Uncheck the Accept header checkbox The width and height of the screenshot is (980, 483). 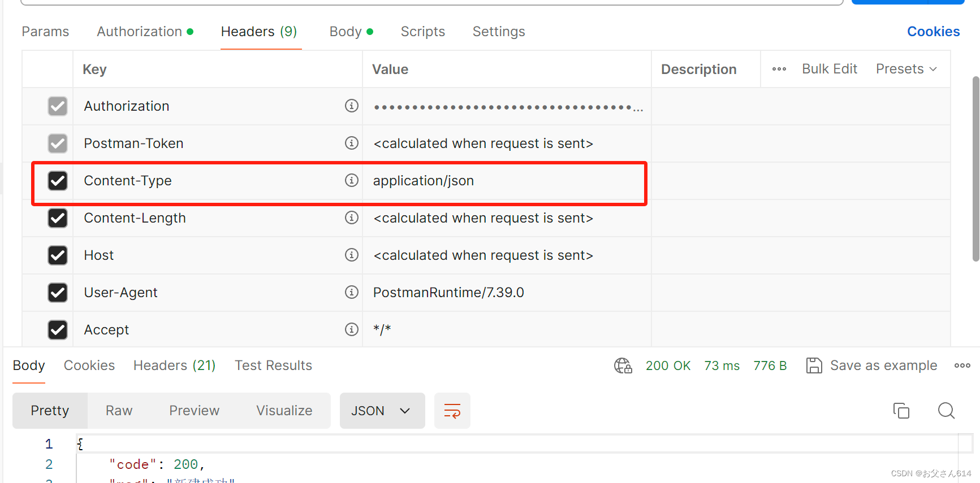click(x=58, y=329)
